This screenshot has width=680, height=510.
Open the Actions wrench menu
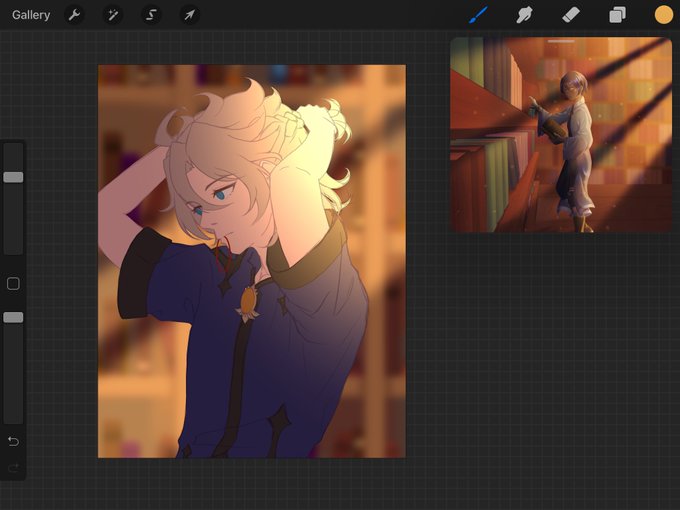coord(74,15)
